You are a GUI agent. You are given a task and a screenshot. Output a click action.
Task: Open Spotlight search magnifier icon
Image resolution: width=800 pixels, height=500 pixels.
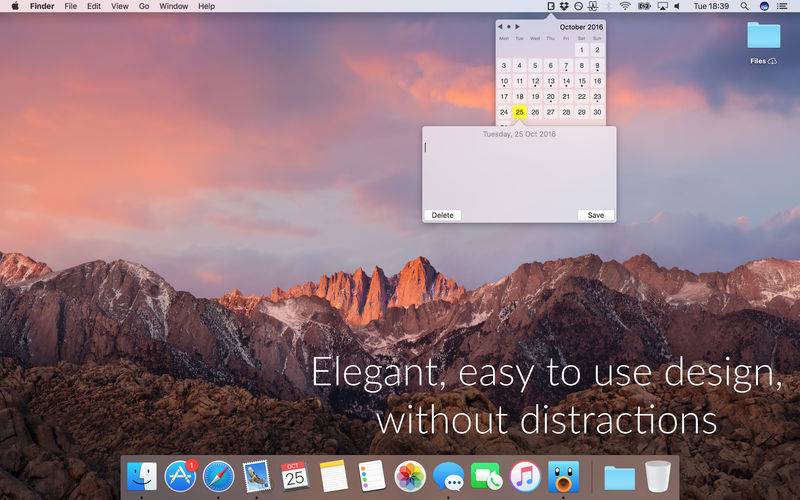(x=745, y=6)
